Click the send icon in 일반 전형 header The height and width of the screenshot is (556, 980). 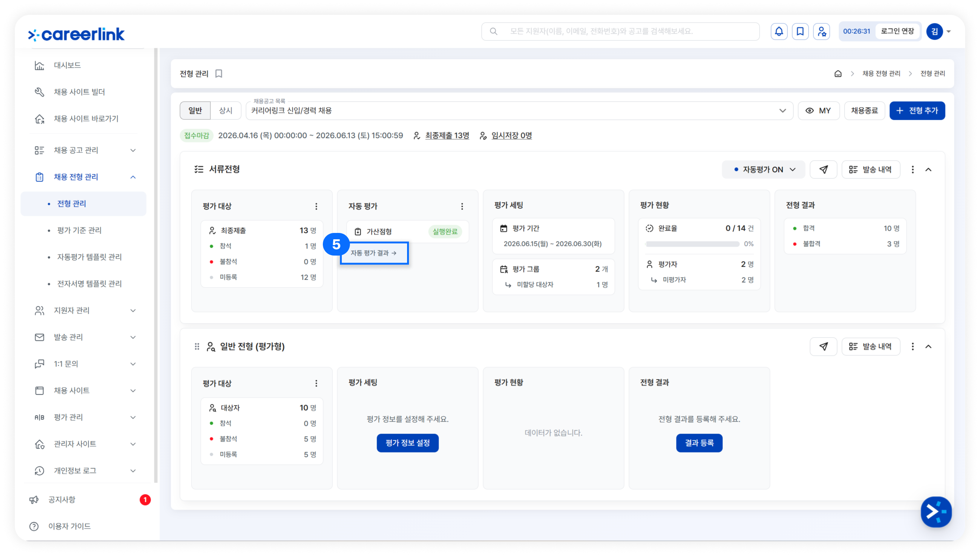click(823, 347)
